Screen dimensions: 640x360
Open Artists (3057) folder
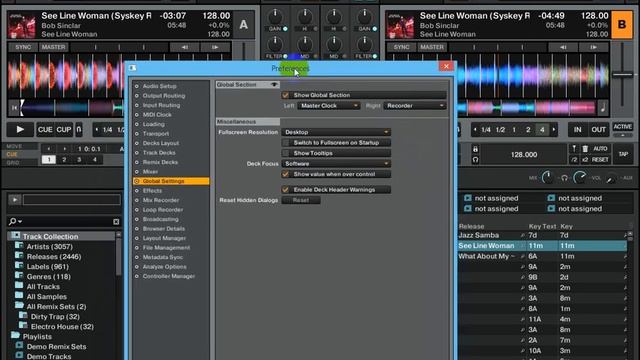coord(49,247)
